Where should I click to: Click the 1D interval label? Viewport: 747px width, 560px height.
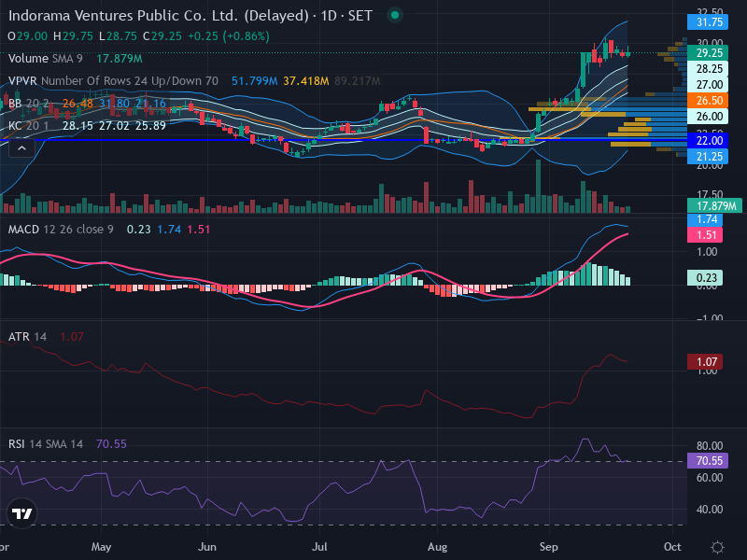tap(329, 16)
